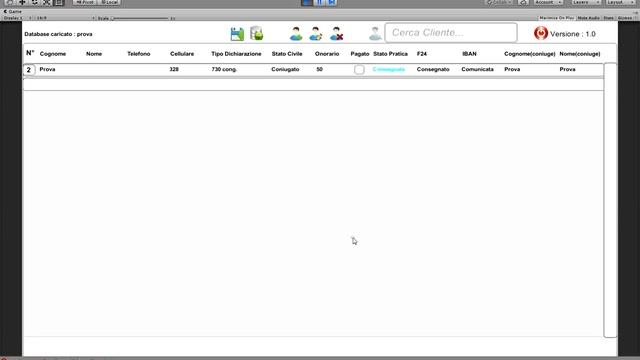Click the Cellulare column header
This screenshot has width=640, height=360.
click(x=182, y=54)
